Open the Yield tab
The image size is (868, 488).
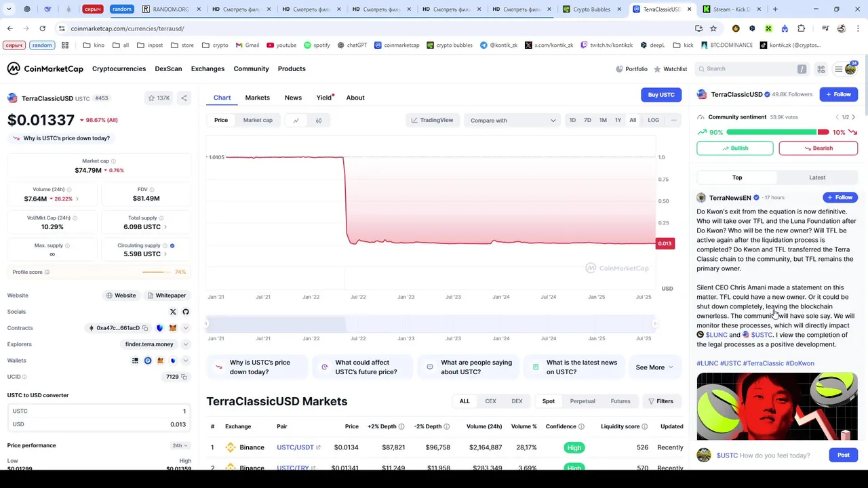pyautogui.click(x=324, y=98)
